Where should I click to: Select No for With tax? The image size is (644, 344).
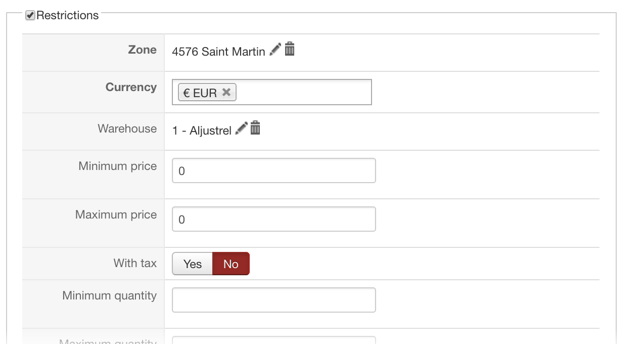(231, 264)
